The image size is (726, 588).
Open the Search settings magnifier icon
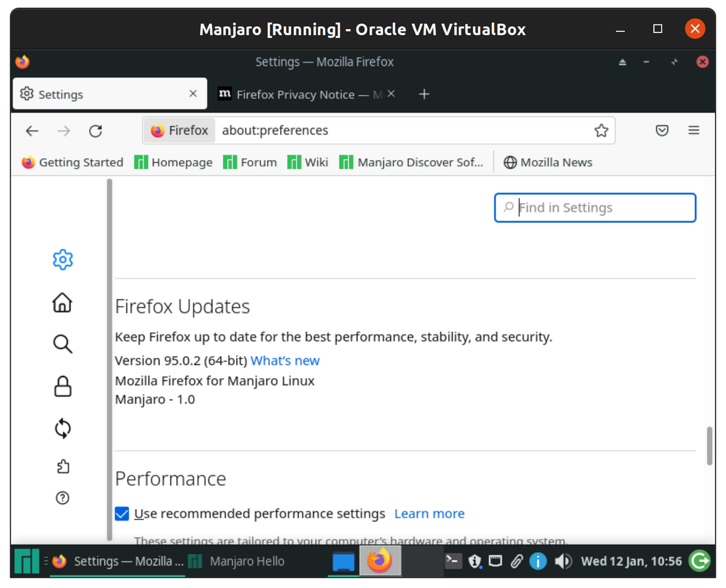click(x=62, y=344)
